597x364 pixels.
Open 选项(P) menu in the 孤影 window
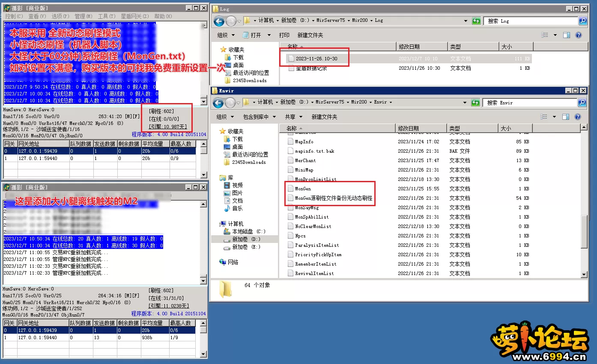click(x=60, y=16)
